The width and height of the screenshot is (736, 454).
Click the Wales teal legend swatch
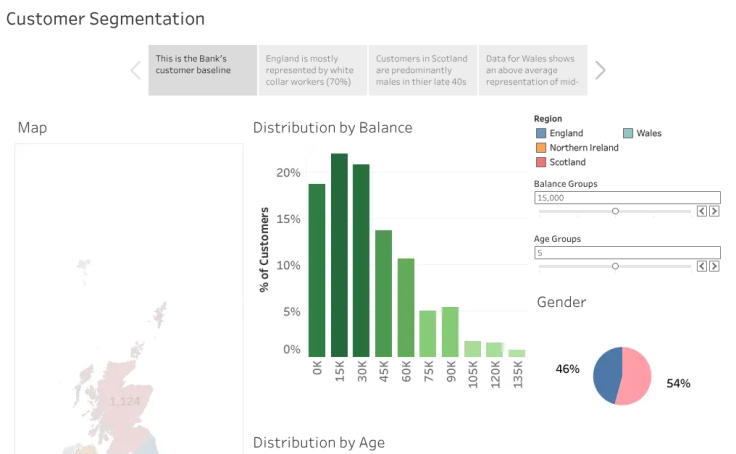[628, 133]
